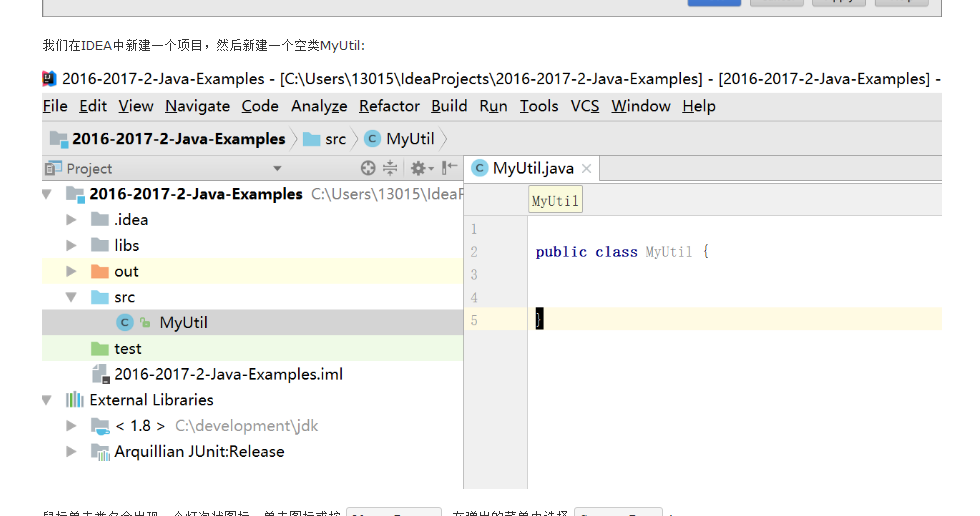
Task: Select the libs folder row
Action: click(252, 246)
